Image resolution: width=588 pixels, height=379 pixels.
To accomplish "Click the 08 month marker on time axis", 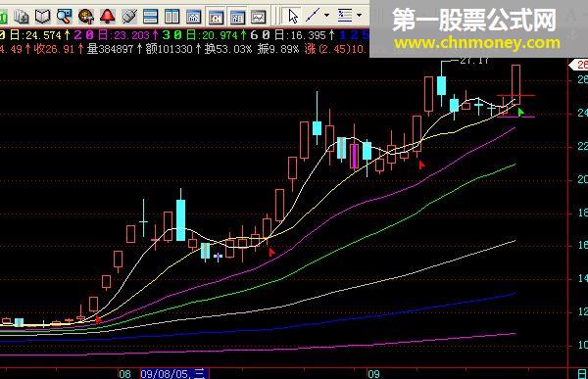I will click(x=124, y=374).
